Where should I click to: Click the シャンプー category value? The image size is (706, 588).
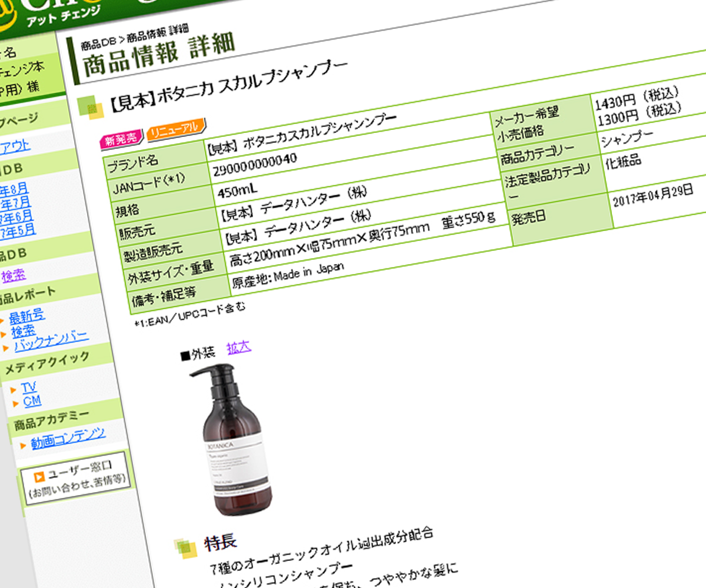click(x=628, y=138)
